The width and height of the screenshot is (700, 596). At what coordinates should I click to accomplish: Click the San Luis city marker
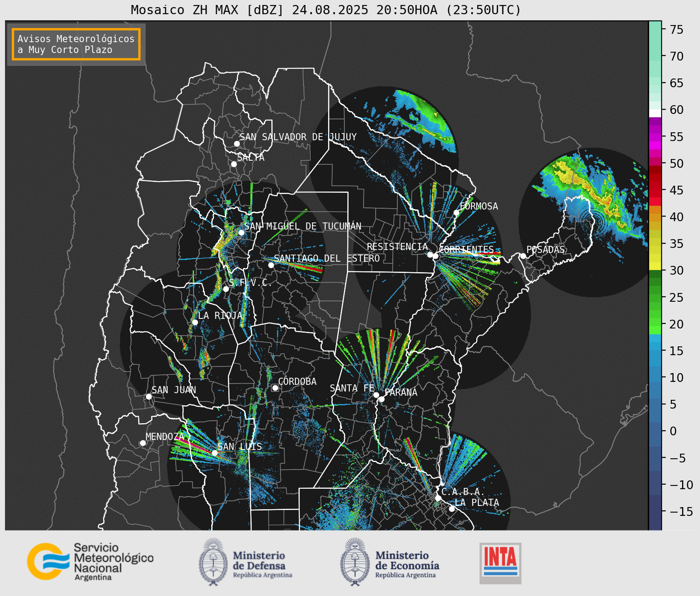[215, 453]
